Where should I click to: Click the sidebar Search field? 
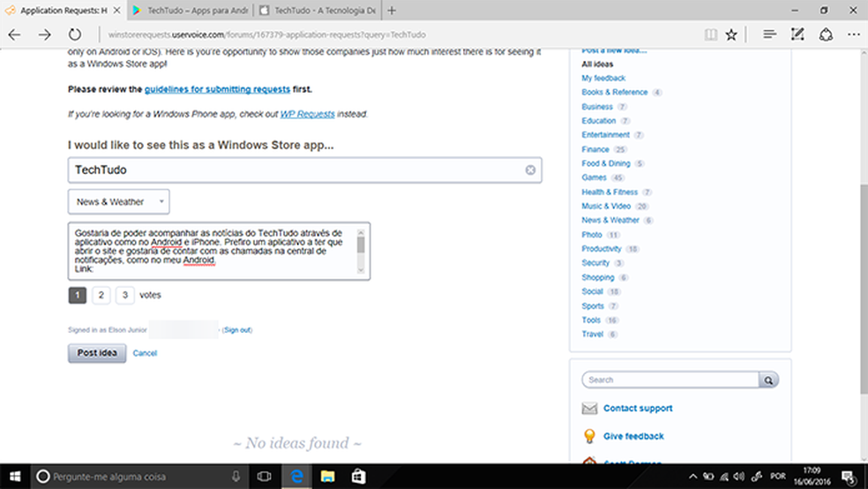point(670,380)
